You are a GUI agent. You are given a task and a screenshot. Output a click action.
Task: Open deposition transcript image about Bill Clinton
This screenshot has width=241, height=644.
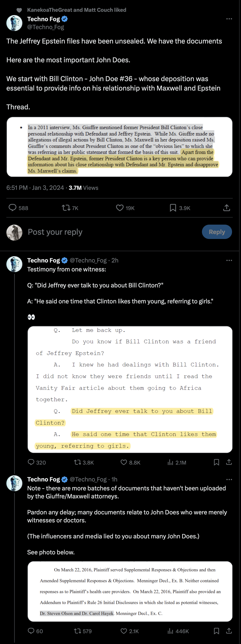130,390
